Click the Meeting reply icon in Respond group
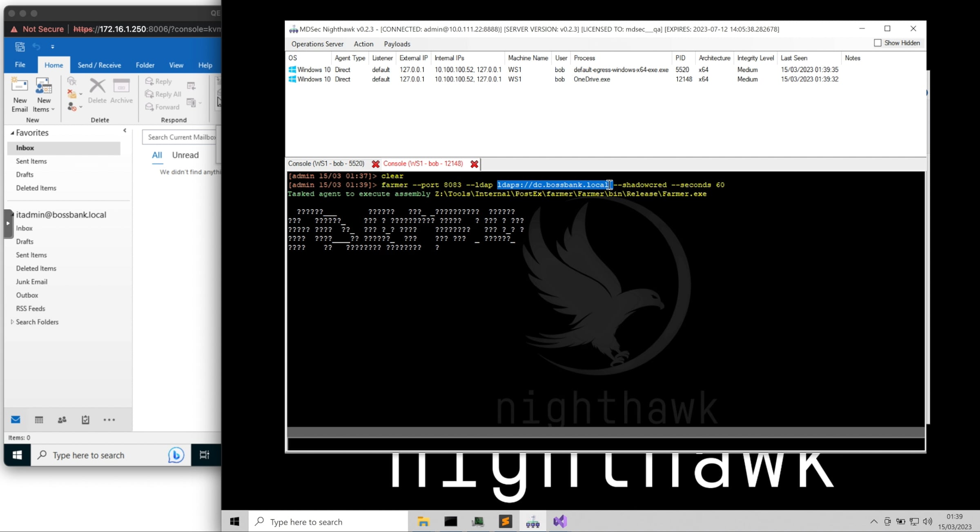The image size is (980, 532). coord(191,86)
